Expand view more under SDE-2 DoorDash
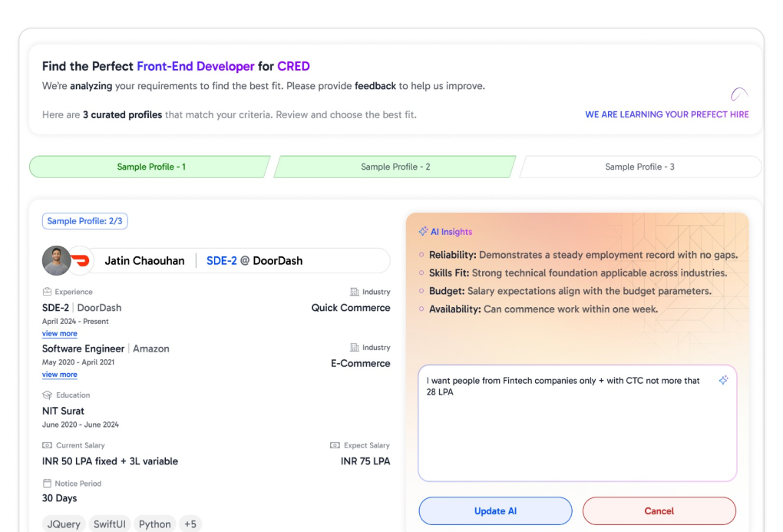This screenshot has width=783, height=532. (59, 333)
